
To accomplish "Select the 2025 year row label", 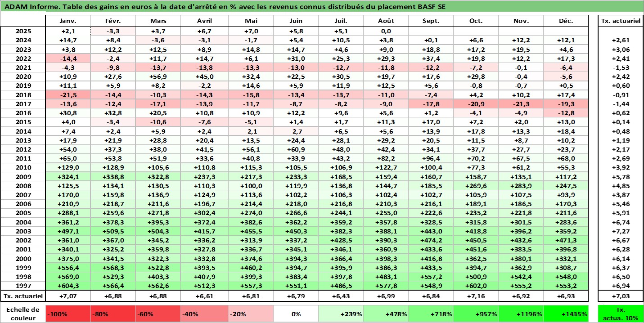I will click(23, 31).
